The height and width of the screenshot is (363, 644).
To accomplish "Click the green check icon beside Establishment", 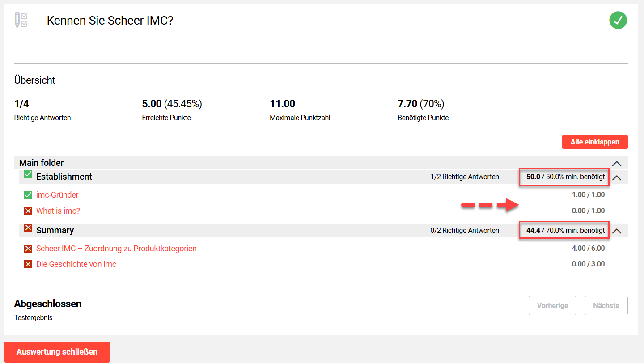I will 28,174.
